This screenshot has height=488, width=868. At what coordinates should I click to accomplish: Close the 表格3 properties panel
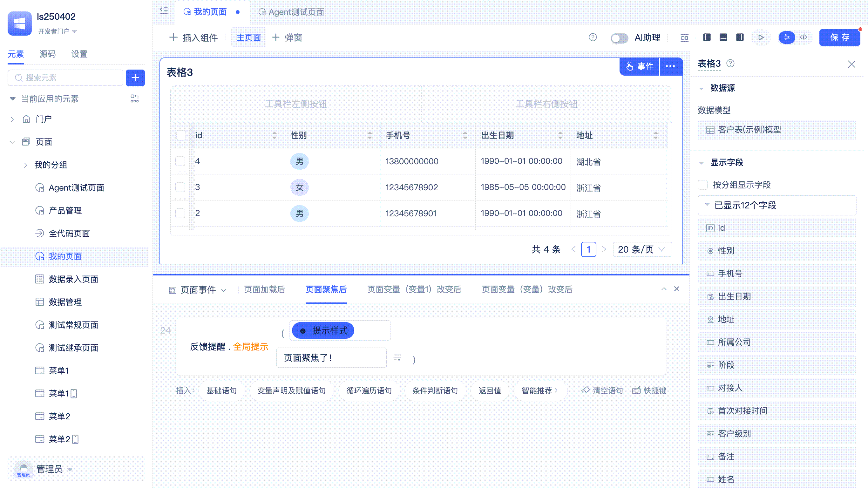click(x=851, y=64)
